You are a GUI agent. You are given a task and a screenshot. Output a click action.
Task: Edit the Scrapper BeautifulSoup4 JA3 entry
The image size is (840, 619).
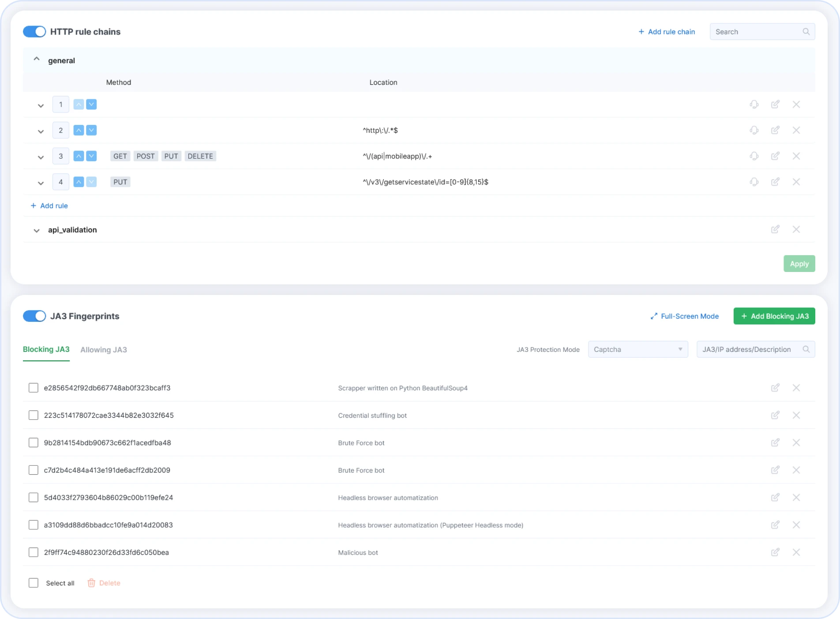click(x=775, y=388)
